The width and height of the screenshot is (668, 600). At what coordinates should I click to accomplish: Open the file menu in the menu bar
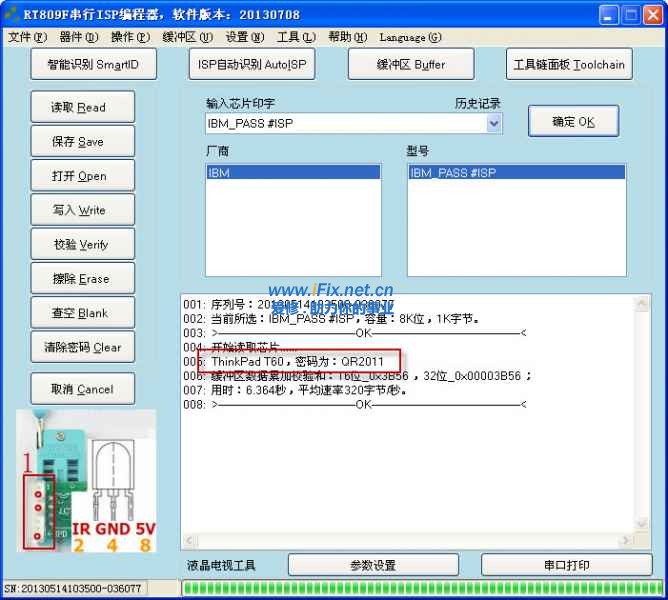pyautogui.click(x=27, y=37)
